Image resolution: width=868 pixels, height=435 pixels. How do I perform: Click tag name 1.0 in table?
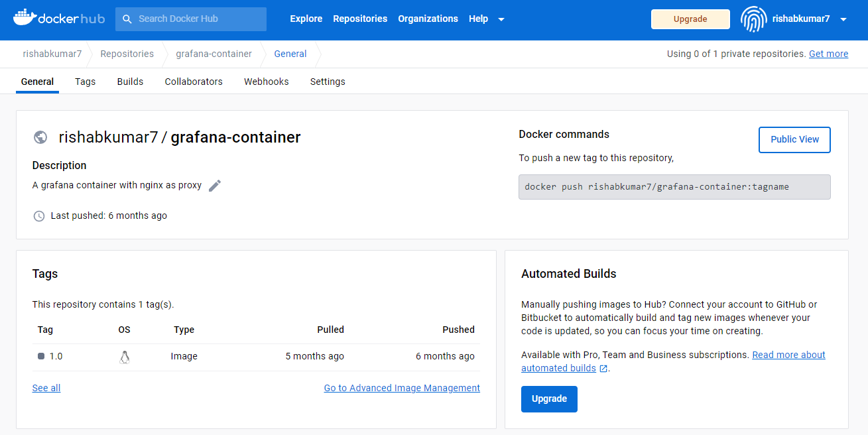click(x=56, y=356)
